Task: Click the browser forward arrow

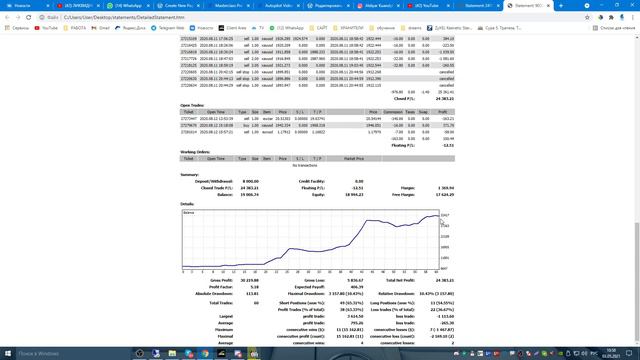Action: (18, 18)
